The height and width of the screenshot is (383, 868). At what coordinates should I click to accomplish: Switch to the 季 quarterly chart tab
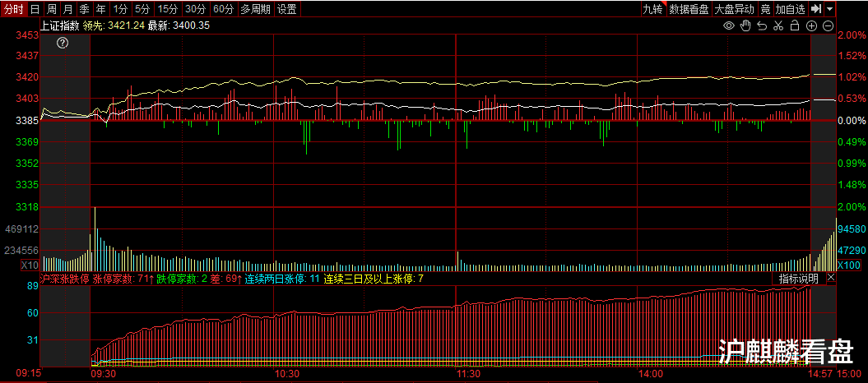tap(84, 9)
